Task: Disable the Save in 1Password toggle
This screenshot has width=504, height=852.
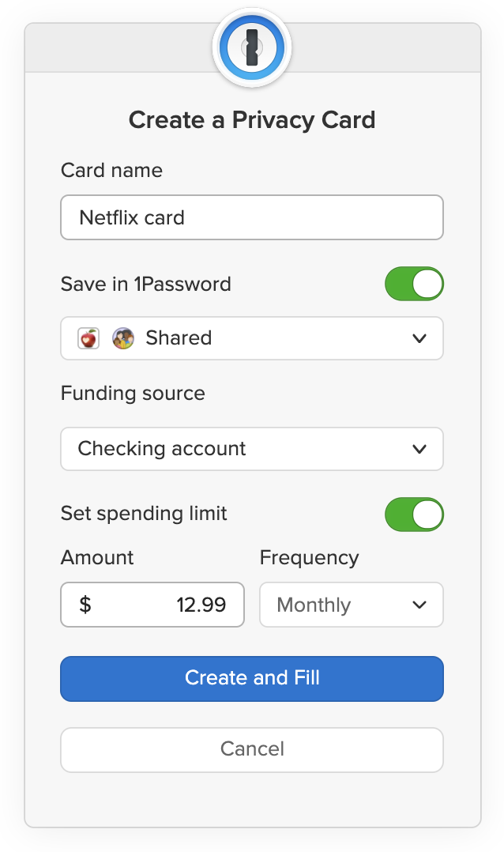Action: tap(415, 283)
